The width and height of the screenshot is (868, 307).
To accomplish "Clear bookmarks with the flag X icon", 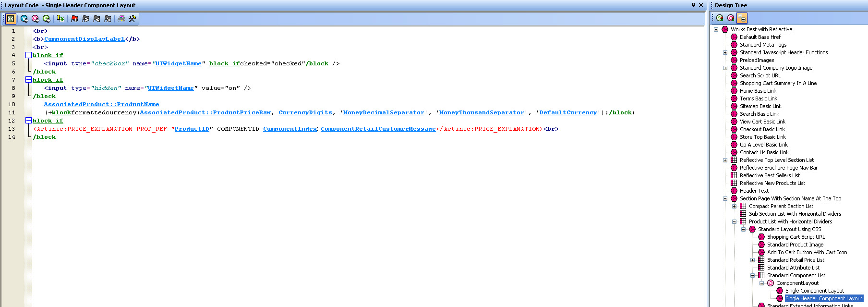I will point(108,19).
